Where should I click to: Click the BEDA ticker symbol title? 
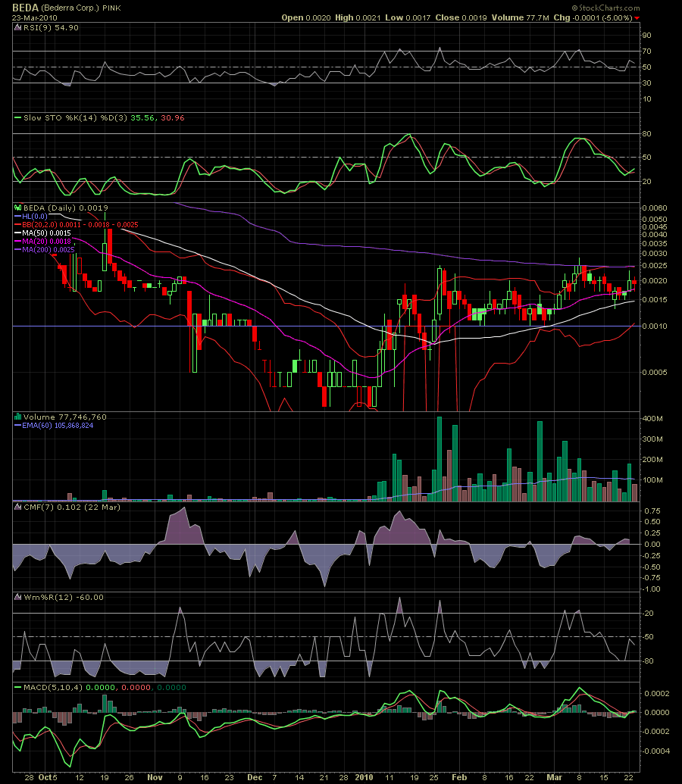[x=26, y=7]
